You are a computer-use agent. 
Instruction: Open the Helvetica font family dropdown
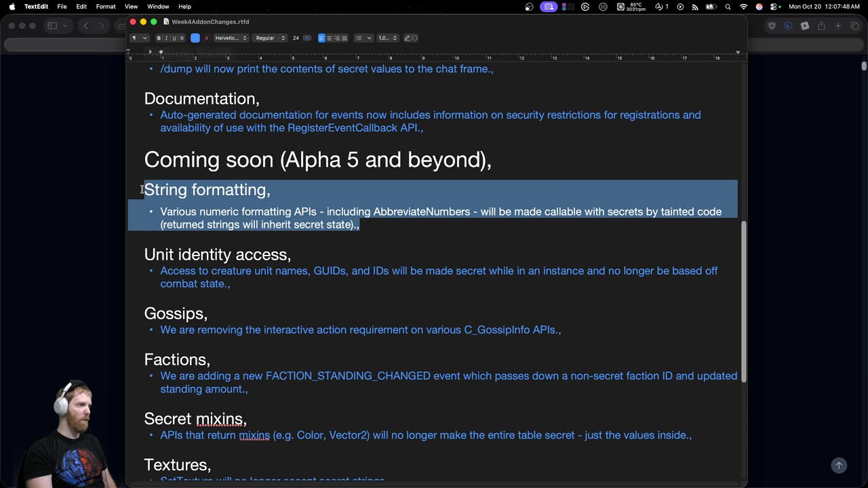coord(231,38)
